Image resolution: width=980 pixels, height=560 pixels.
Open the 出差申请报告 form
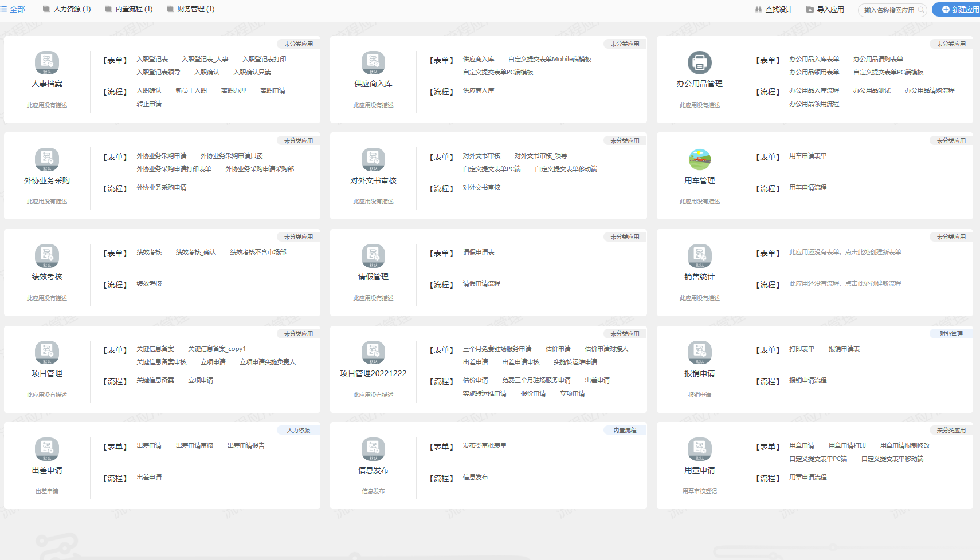tap(246, 445)
